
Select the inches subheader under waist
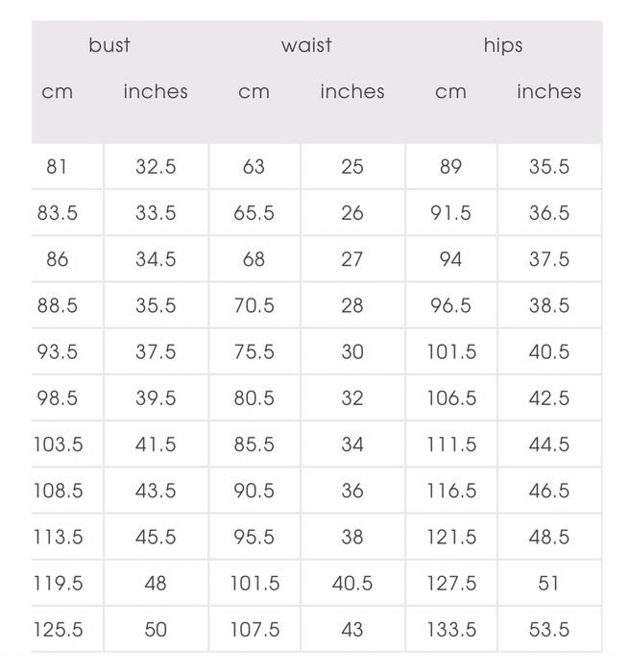[x=351, y=92]
